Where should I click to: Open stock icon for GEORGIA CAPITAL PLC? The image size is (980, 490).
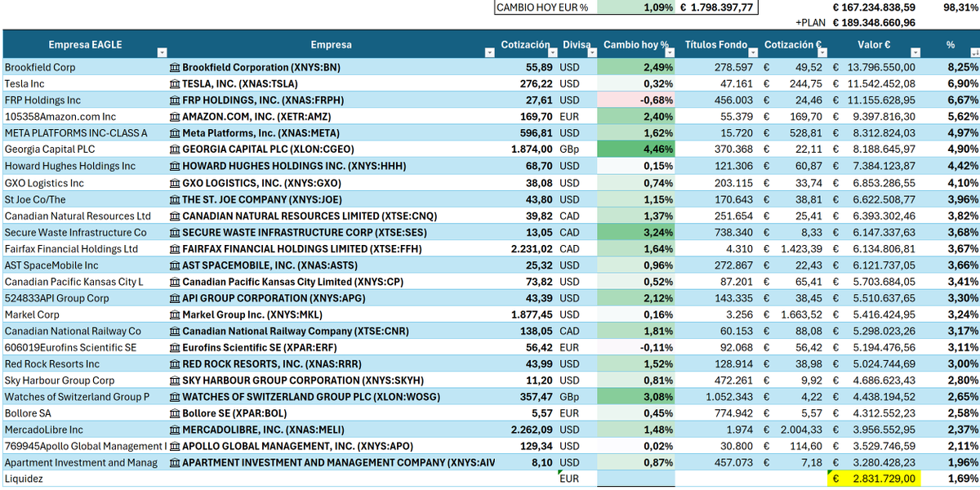[x=175, y=149]
